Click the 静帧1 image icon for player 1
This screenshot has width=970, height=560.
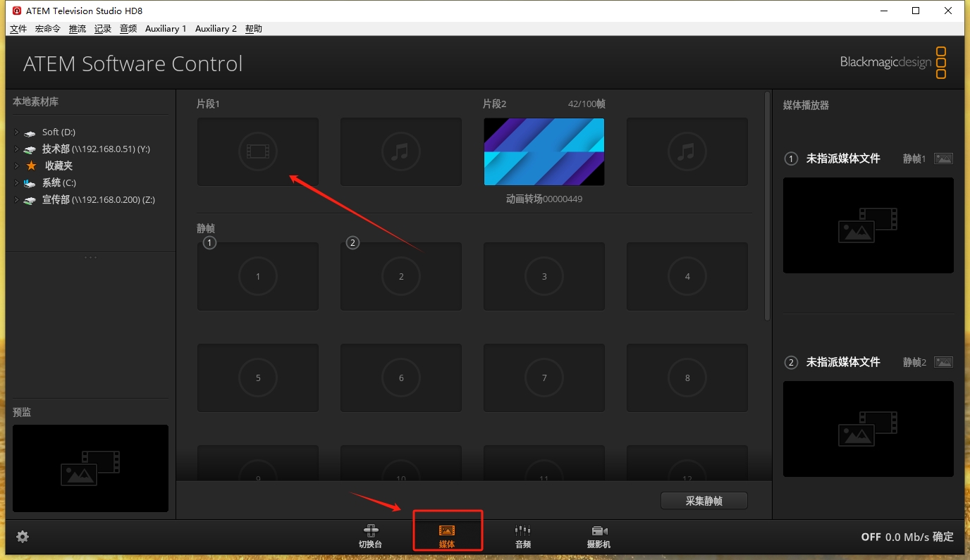tap(943, 158)
